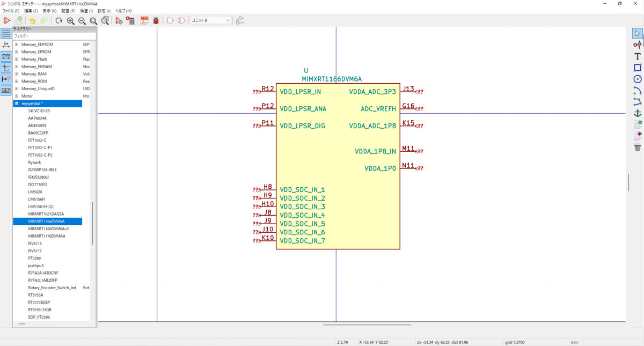Show normal body style gate icon
The height and width of the screenshot is (346, 644).
[x=170, y=20]
